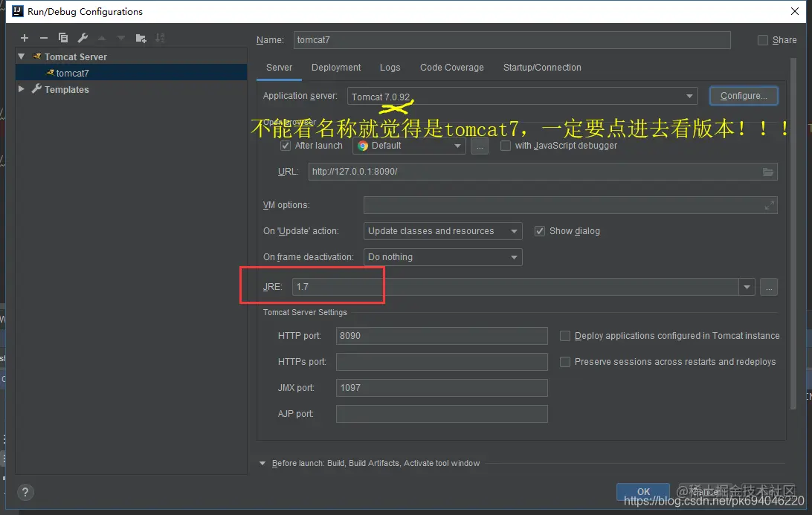This screenshot has height=515, width=812.
Task: Enable Preserve sessions across restarts and redeploys
Action: tap(565, 362)
